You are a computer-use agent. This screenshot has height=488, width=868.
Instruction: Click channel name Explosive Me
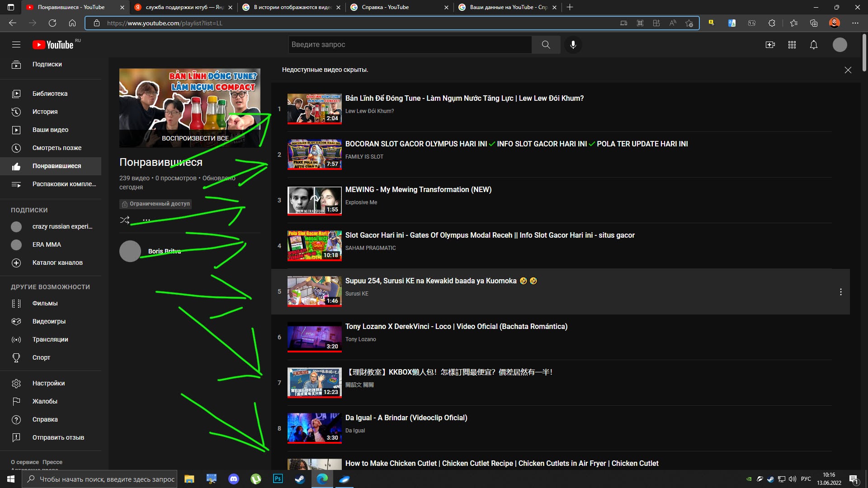pyautogui.click(x=361, y=202)
